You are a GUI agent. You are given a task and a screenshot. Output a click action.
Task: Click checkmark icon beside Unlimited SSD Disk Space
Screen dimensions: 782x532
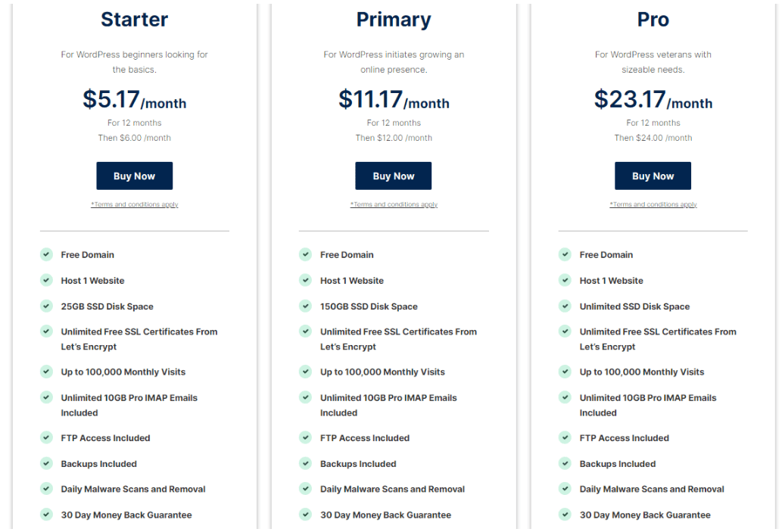coord(565,306)
